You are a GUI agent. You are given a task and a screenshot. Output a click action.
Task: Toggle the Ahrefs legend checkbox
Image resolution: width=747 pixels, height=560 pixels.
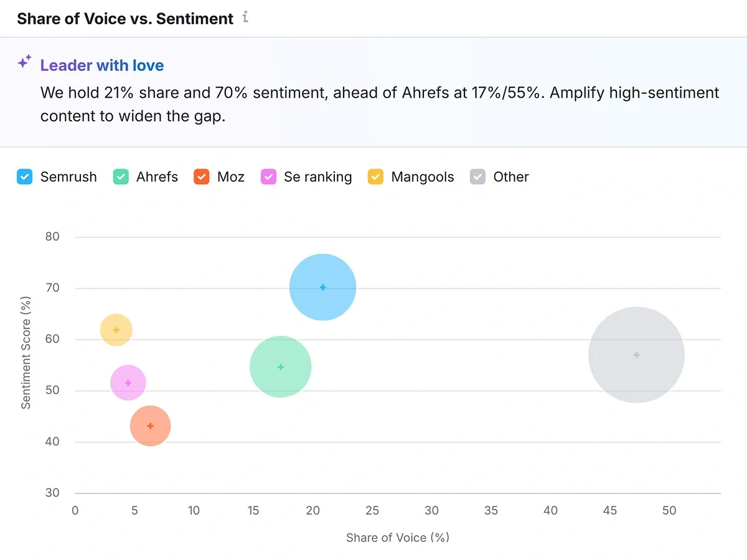tap(120, 177)
